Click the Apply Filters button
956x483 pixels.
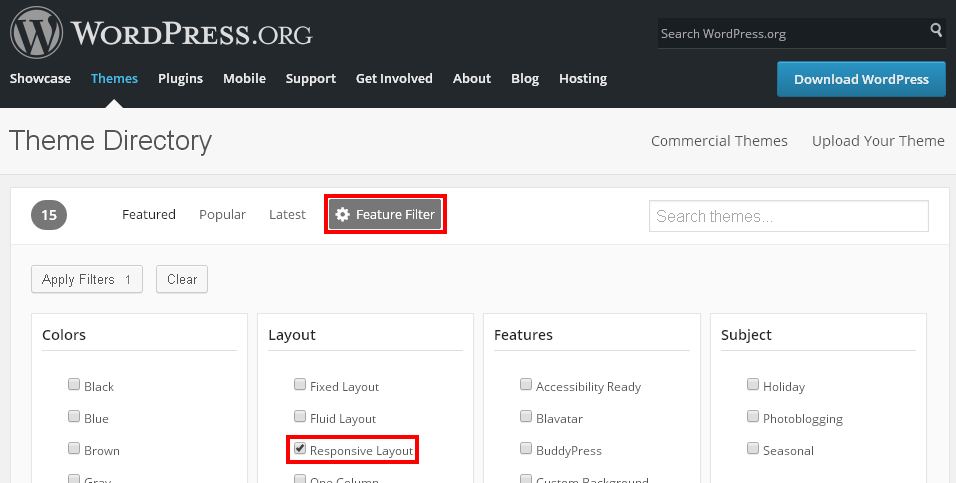[87, 279]
